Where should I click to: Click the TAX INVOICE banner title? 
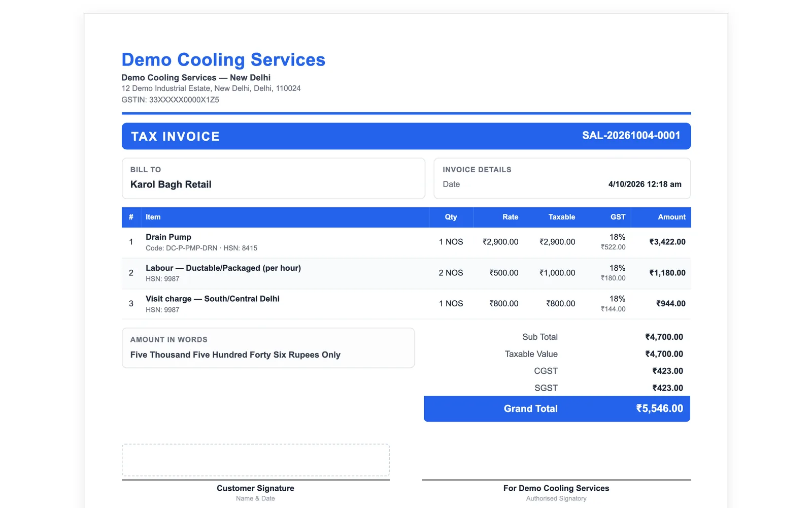pos(176,137)
